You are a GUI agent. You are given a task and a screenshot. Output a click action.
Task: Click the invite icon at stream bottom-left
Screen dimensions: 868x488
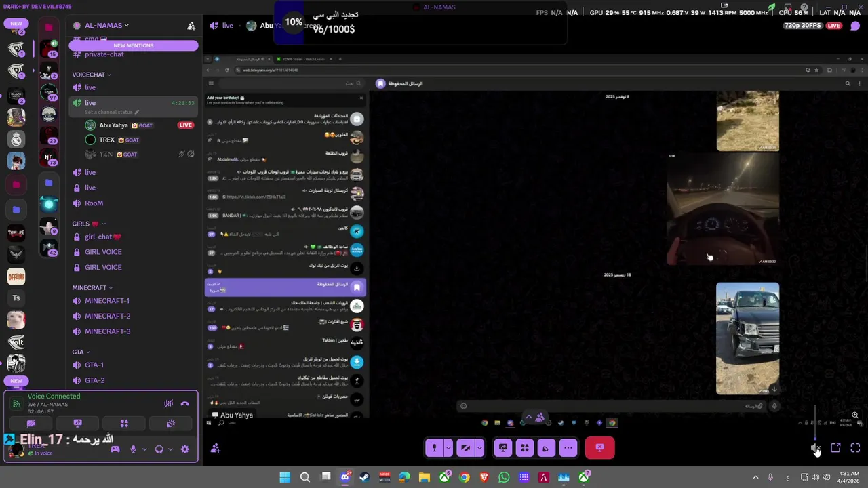216,448
